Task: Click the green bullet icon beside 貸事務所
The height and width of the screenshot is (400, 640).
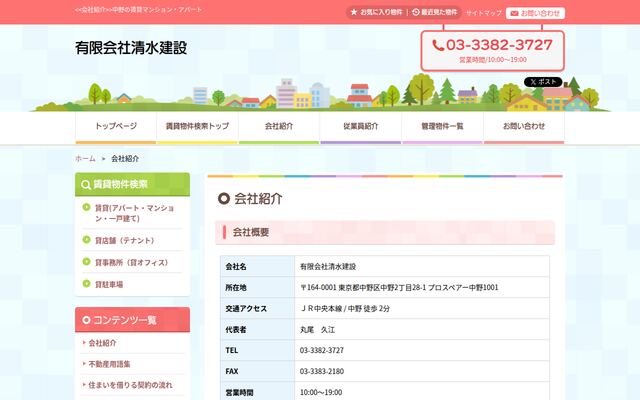Action: coord(86,262)
